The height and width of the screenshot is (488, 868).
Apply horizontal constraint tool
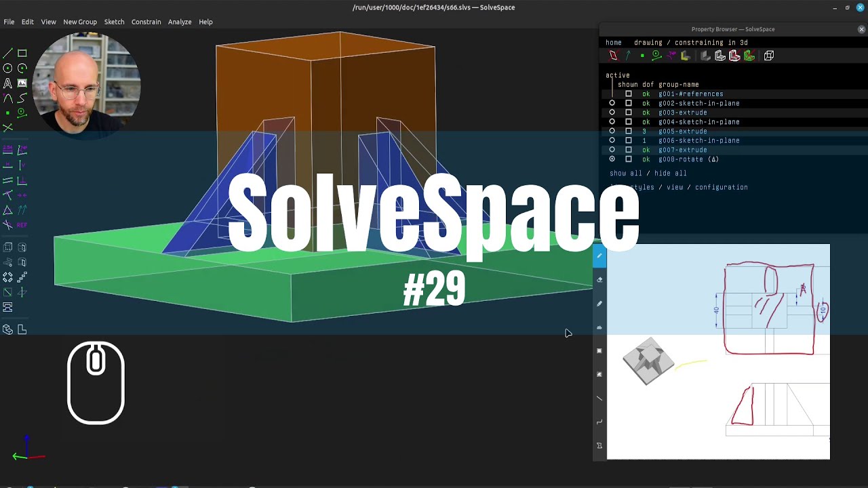click(7, 165)
